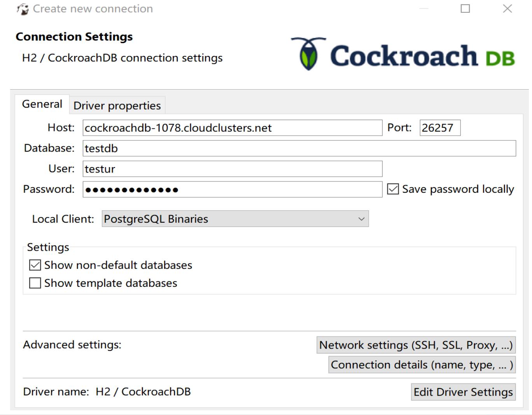Click the Save password locally checkmark box

click(x=393, y=189)
